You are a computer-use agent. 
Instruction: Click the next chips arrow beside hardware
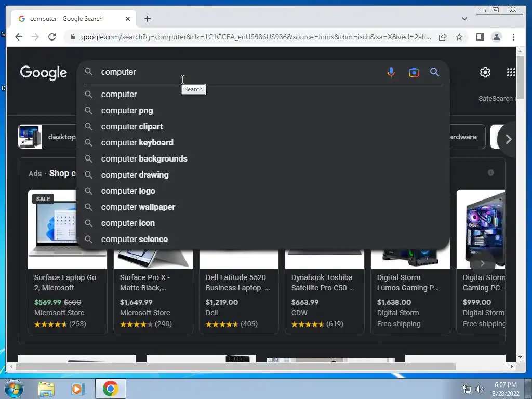click(508, 139)
